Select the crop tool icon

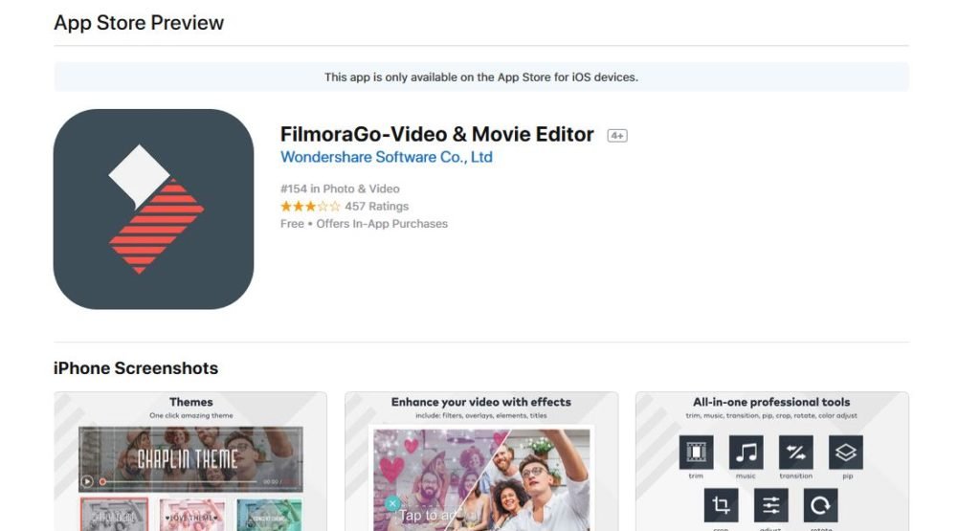(x=721, y=505)
